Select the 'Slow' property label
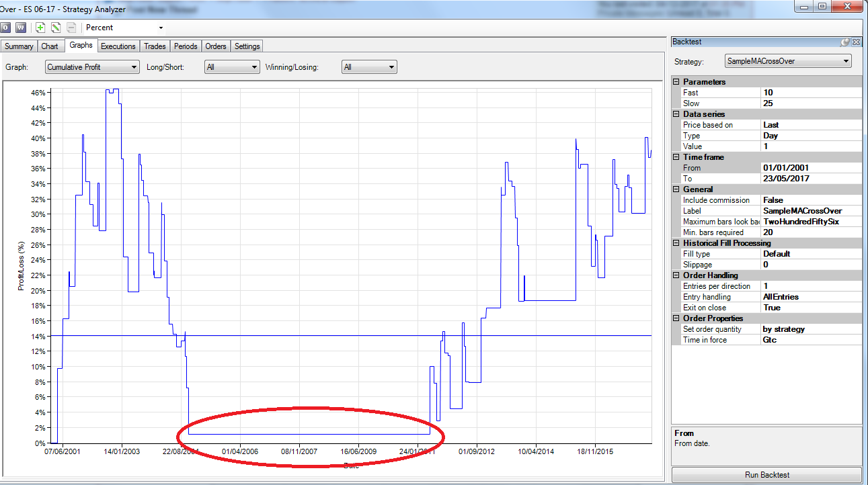Viewport: 868px width, 485px height. point(691,103)
